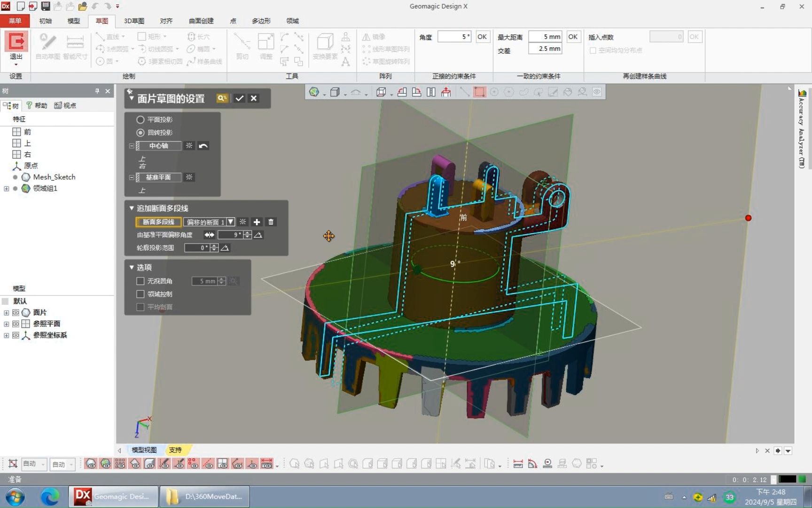This screenshot has width=812, height=508.
Task: Click the trash icon to delete the section polyline
Action: click(x=271, y=222)
